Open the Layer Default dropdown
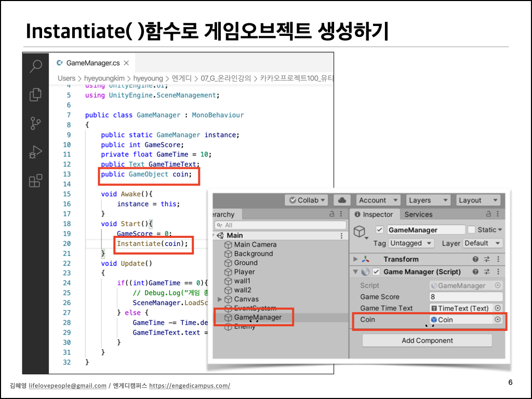Screen dimensions: 532x399 [483, 243]
